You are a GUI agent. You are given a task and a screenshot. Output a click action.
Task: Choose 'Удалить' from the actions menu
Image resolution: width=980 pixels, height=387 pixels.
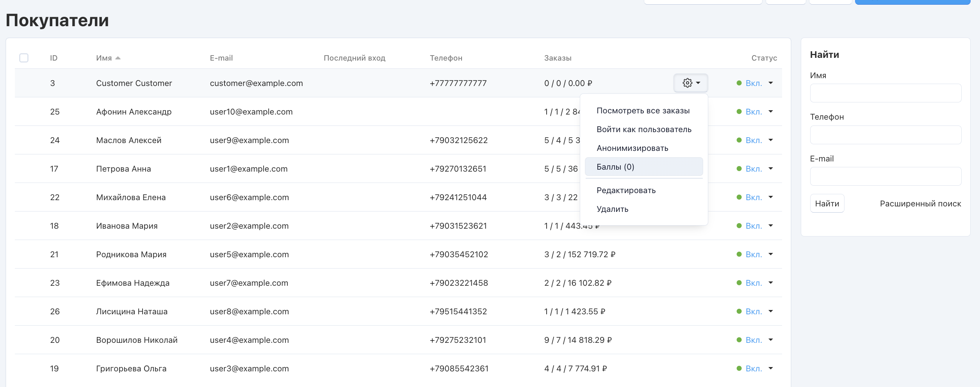coord(612,209)
